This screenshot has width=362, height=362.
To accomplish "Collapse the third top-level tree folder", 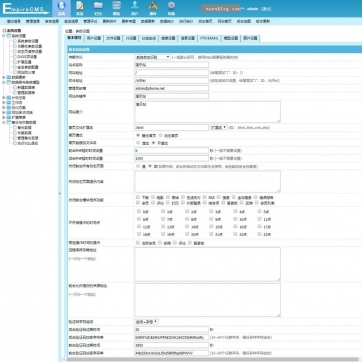I will [x=4, y=82].
